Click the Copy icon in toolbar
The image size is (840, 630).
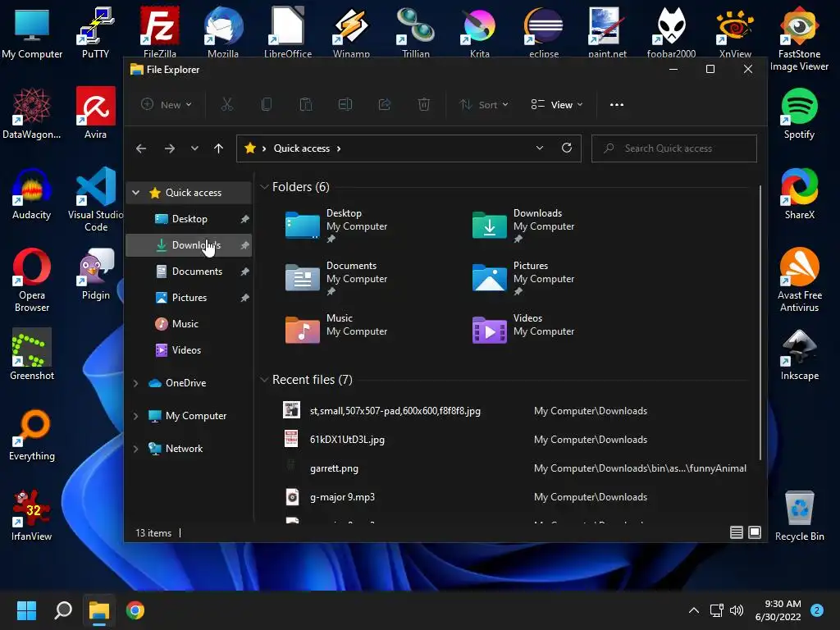point(267,104)
